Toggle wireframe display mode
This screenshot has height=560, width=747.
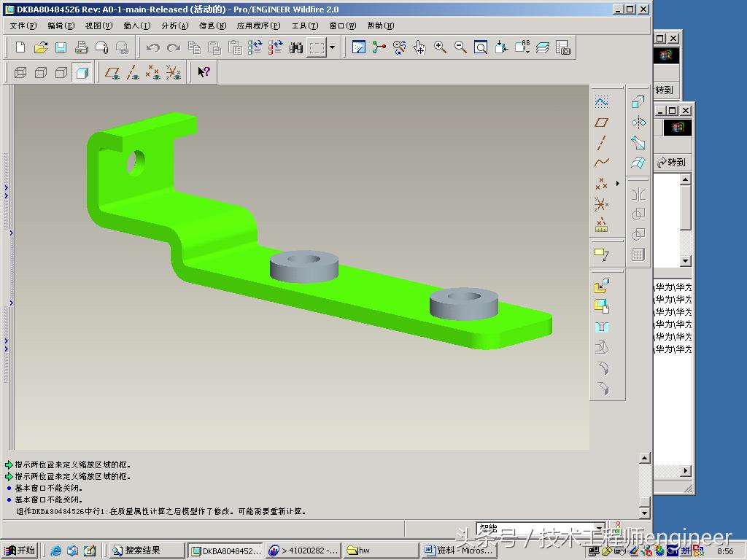[x=20, y=72]
